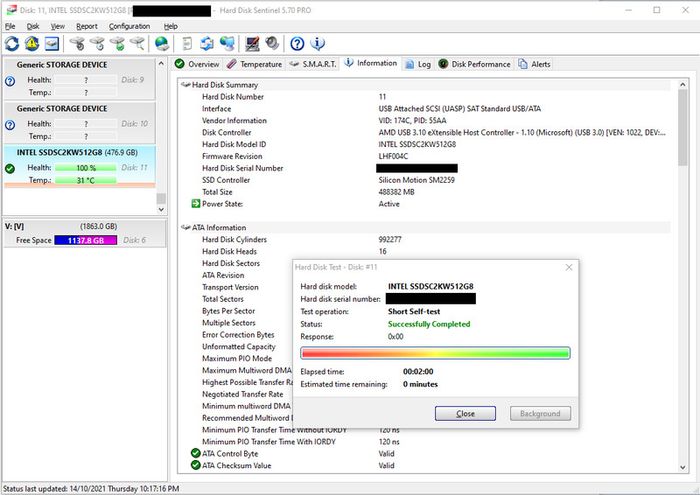
Task: Click the INTEL disk 31 °C temperature bar
Action: (x=86, y=180)
